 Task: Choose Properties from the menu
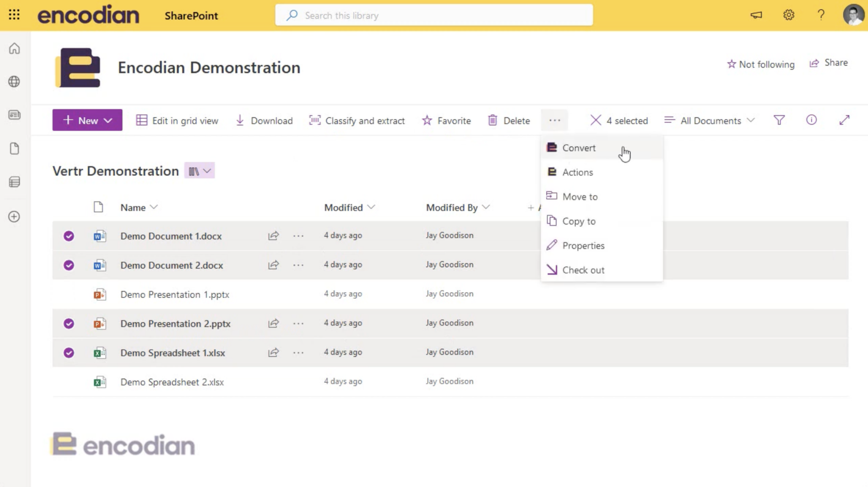tap(602, 246)
